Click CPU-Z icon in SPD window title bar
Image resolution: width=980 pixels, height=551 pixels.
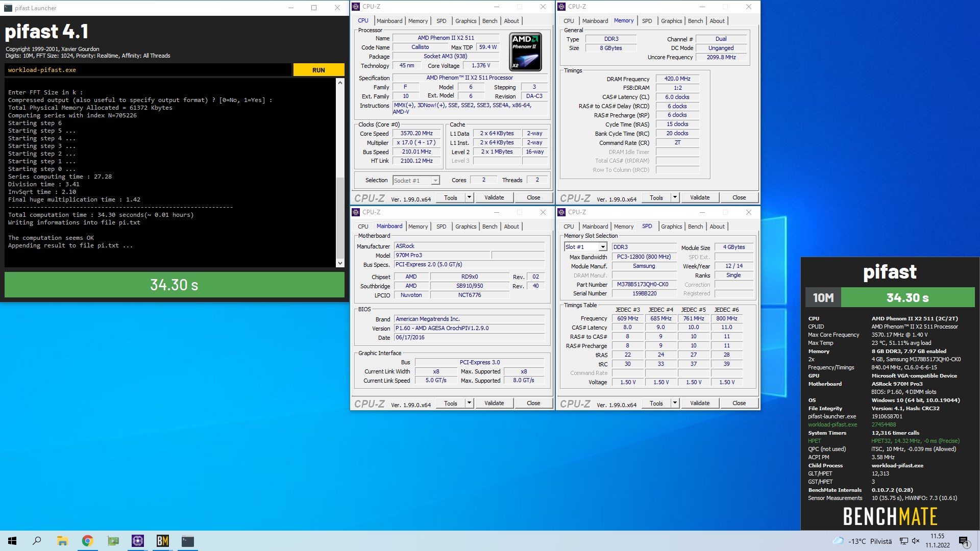562,212
